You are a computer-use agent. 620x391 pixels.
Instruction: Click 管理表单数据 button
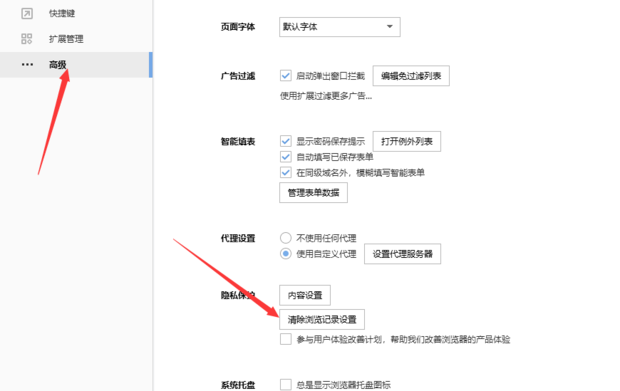(x=313, y=193)
